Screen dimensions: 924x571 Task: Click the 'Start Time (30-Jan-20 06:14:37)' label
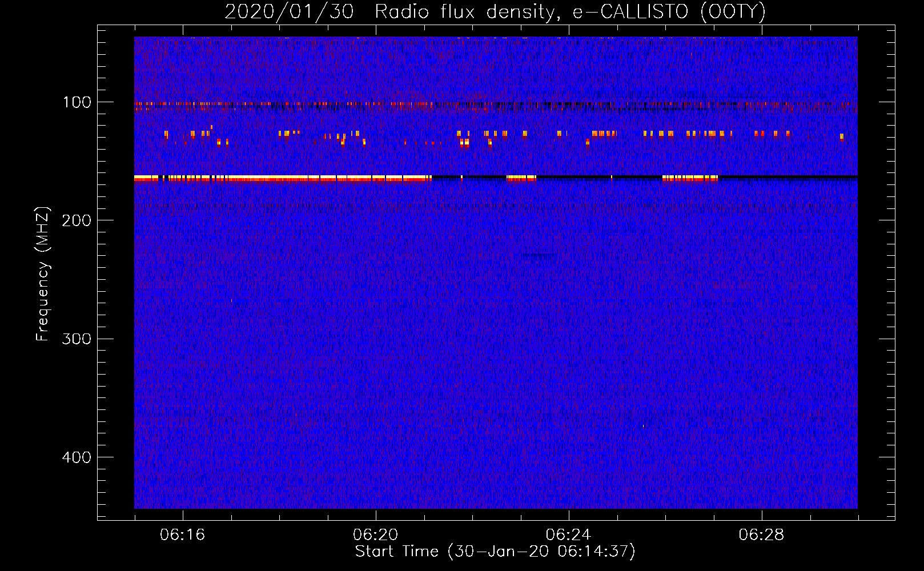[x=495, y=552]
